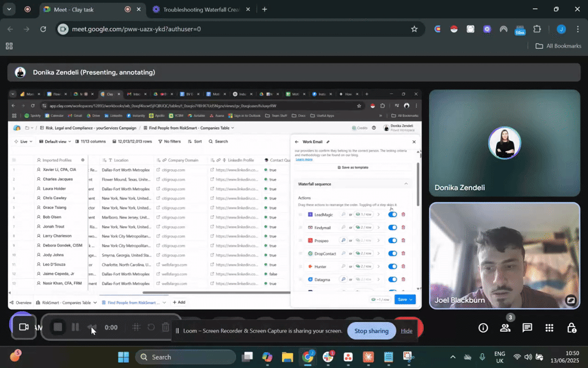The height and width of the screenshot is (368, 588).
Task: Open the Chrome extensions puzzle icon
Action: point(537,29)
